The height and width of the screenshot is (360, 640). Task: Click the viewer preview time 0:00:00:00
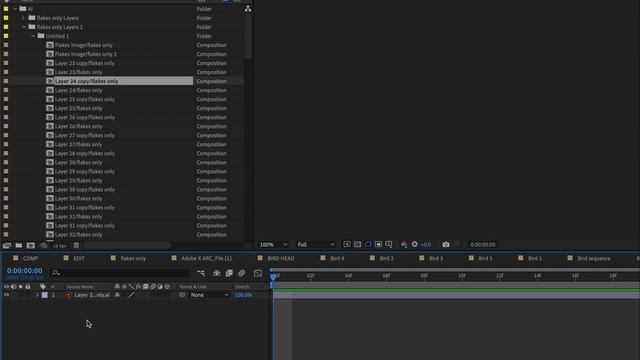[483, 244]
